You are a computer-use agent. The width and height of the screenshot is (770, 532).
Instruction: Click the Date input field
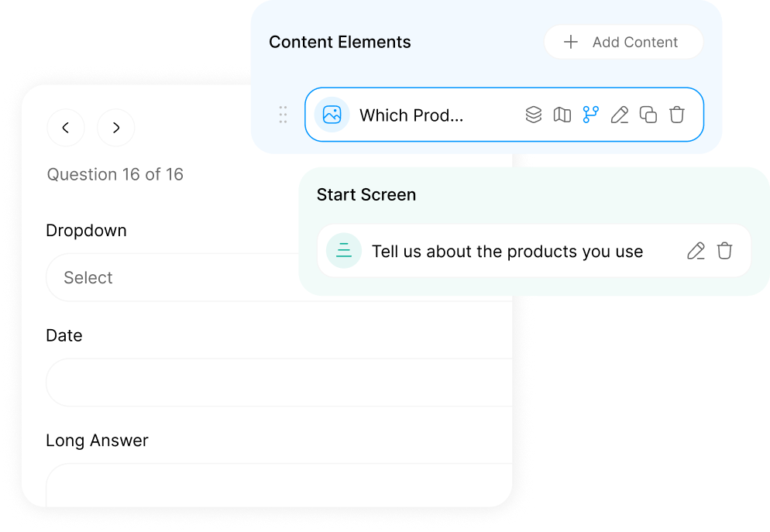click(279, 383)
